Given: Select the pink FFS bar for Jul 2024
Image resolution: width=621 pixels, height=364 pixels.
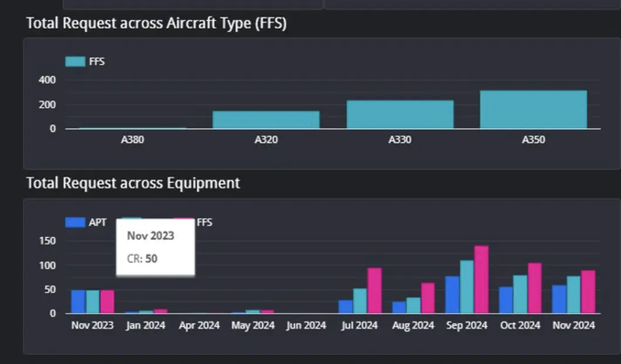Looking at the screenshot, I should (374, 291).
